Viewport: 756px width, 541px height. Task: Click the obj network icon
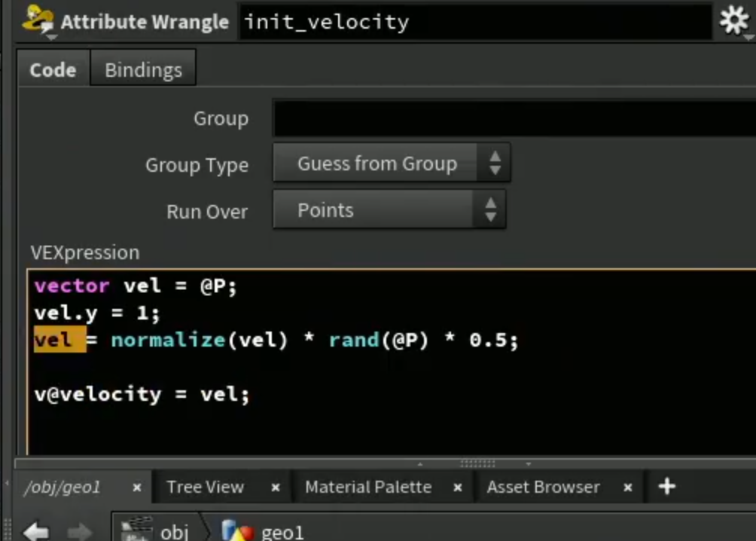coord(137,529)
